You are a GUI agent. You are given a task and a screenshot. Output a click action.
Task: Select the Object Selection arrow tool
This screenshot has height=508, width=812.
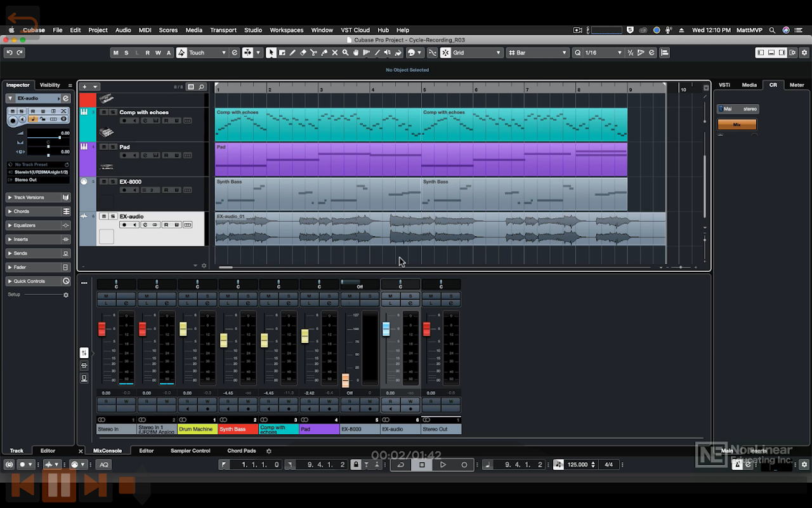[272, 53]
